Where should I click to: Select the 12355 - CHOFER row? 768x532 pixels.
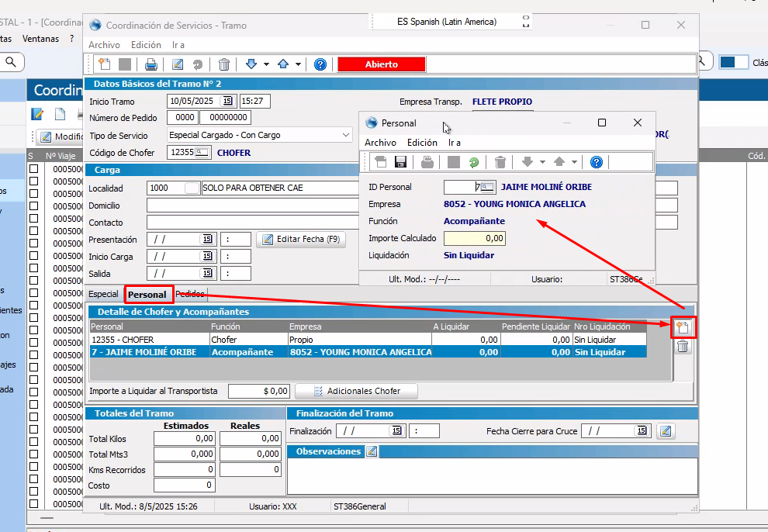click(x=368, y=340)
